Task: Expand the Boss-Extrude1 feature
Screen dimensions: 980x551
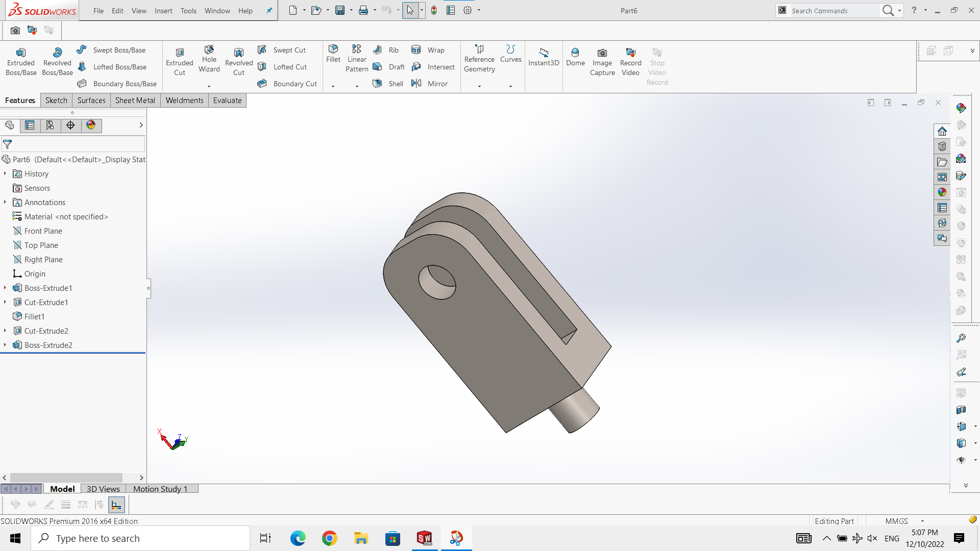Action: click(x=5, y=288)
